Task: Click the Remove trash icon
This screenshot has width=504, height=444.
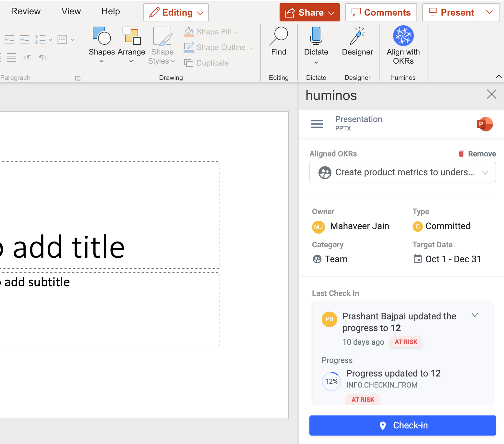Action: (461, 154)
